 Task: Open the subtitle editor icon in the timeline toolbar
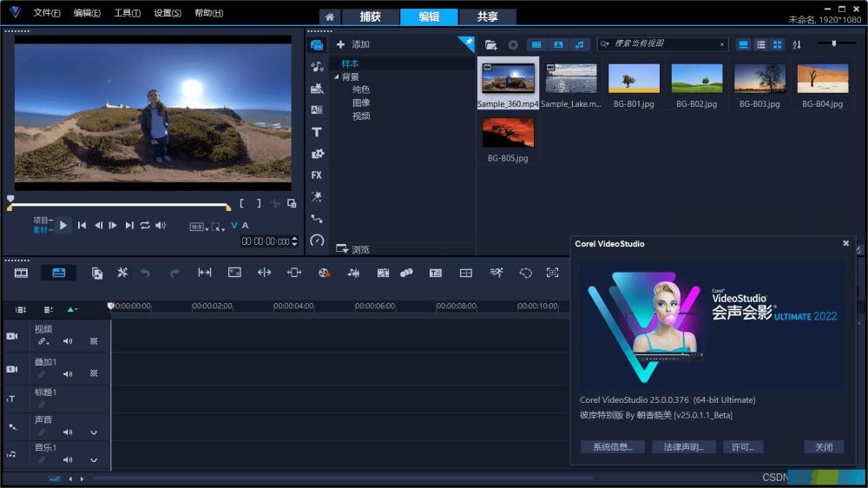pos(436,273)
